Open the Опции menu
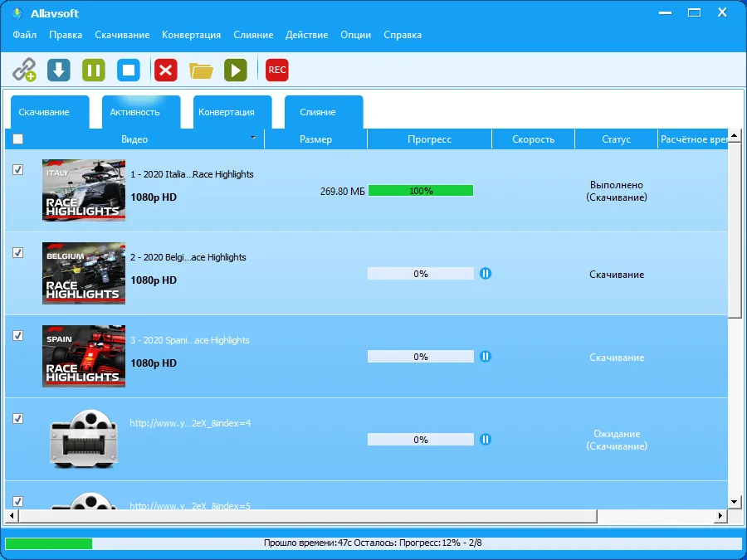 [356, 35]
